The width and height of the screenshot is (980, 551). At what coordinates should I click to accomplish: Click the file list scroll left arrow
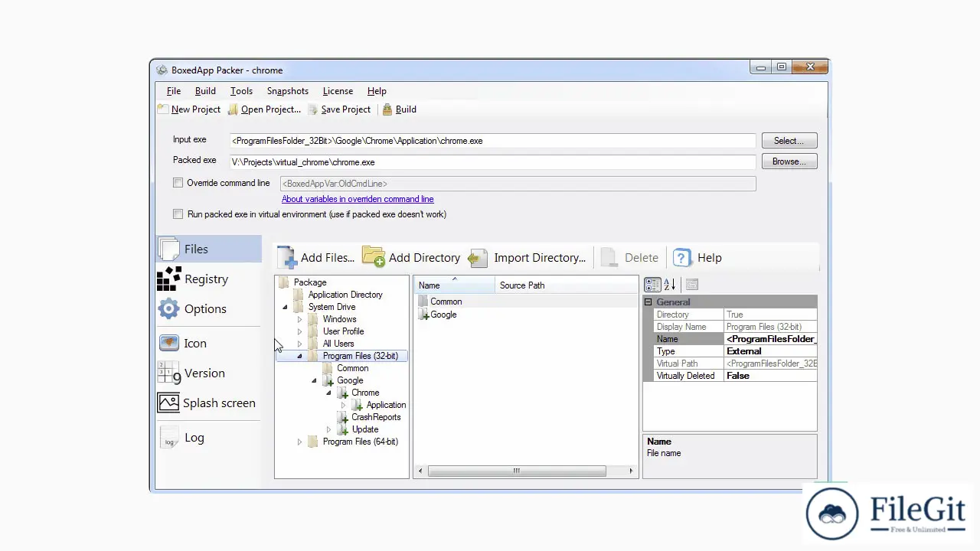(420, 471)
